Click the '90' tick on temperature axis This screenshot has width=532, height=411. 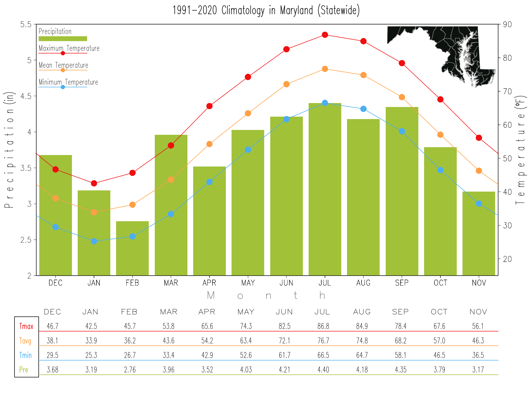(x=507, y=24)
